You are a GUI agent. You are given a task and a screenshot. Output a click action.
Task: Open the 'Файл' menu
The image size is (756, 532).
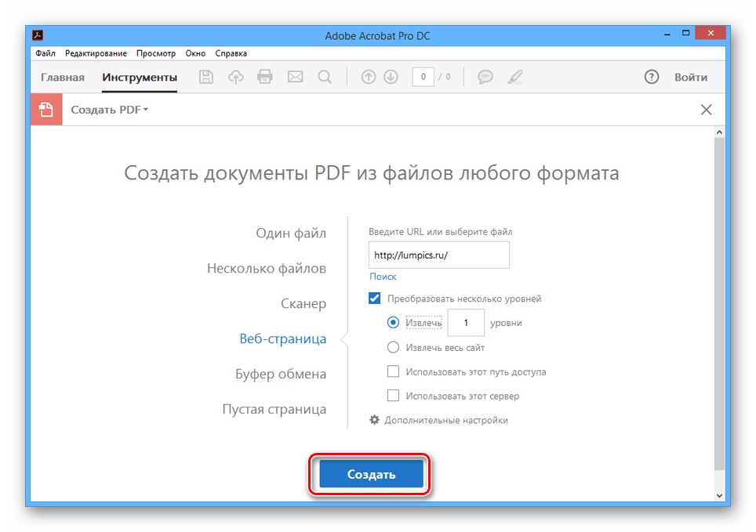[x=45, y=53]
